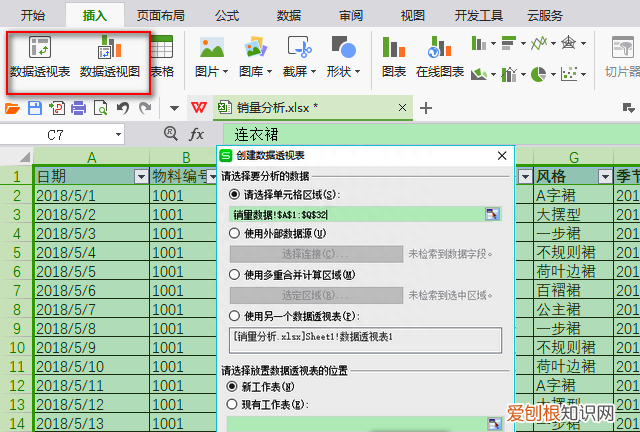The height and width of the screenshot is (432, 640).
Task: Click the print preview icon
Action: coord(100,108)
